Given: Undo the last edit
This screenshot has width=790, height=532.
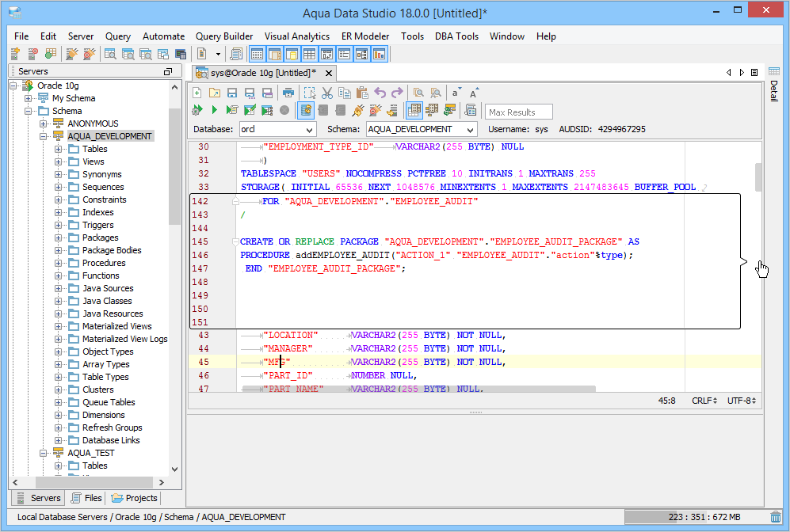Looking at the screenshot, I should [x=380, y=93].
